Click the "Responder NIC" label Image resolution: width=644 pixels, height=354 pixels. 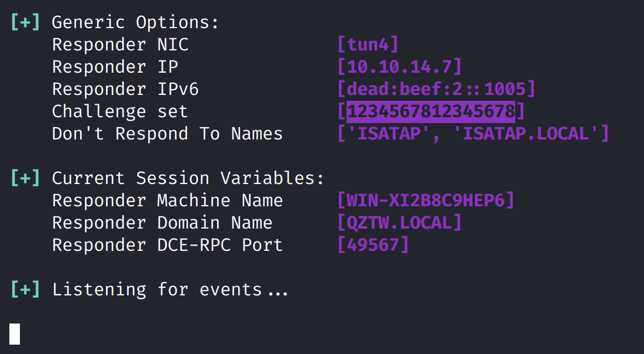point(120,45)
